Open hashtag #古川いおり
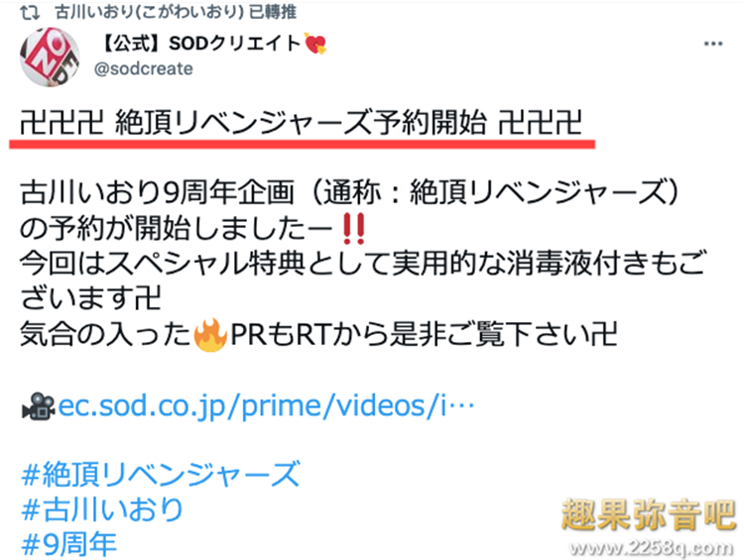The width and height of the screenshot is (744, 560). [x=102, y=509]
